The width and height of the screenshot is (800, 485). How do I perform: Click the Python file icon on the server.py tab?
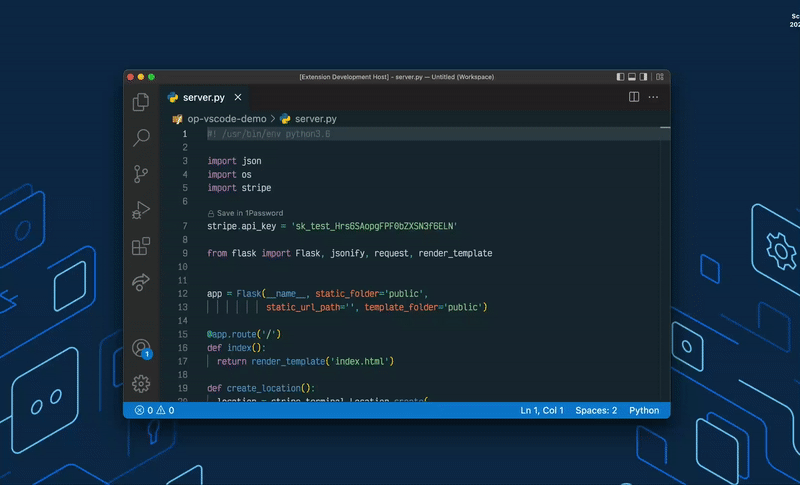click(173, 97)
